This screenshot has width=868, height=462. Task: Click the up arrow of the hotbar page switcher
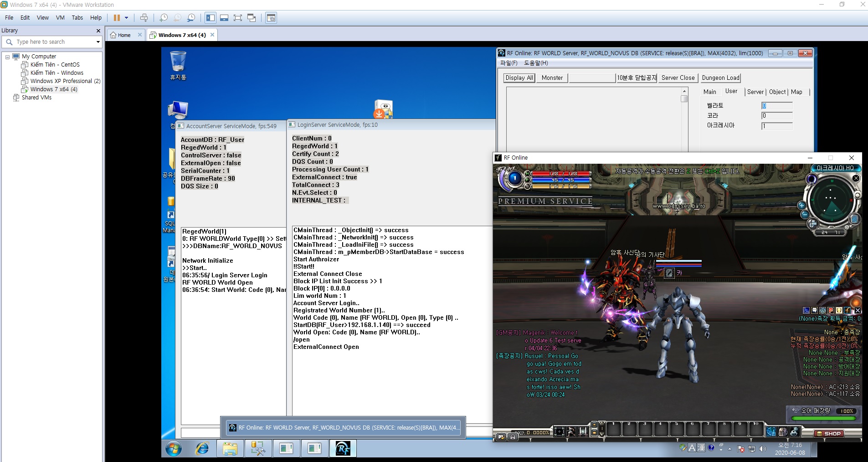(x=594, y=425)
